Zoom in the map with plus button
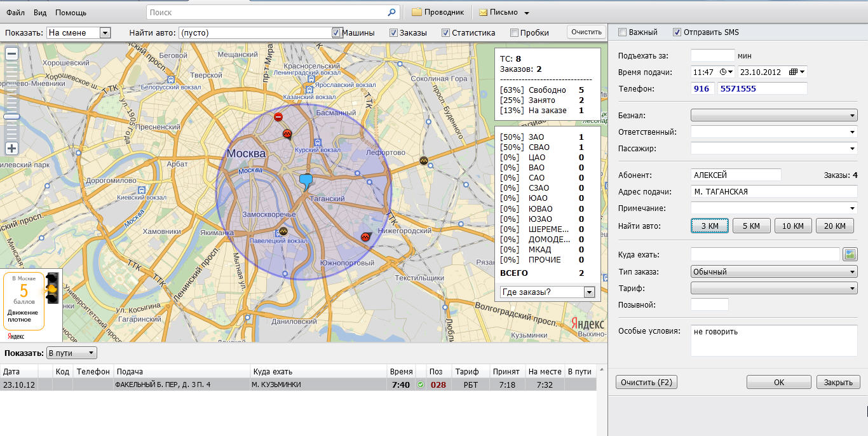Viewport: 868px width, 436px height. coord(11,149)
